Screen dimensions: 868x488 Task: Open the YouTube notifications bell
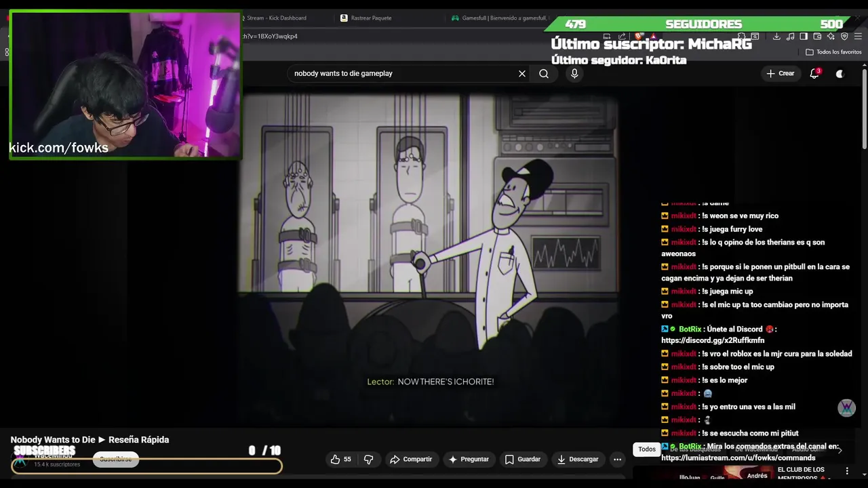[x=814, y=73]
